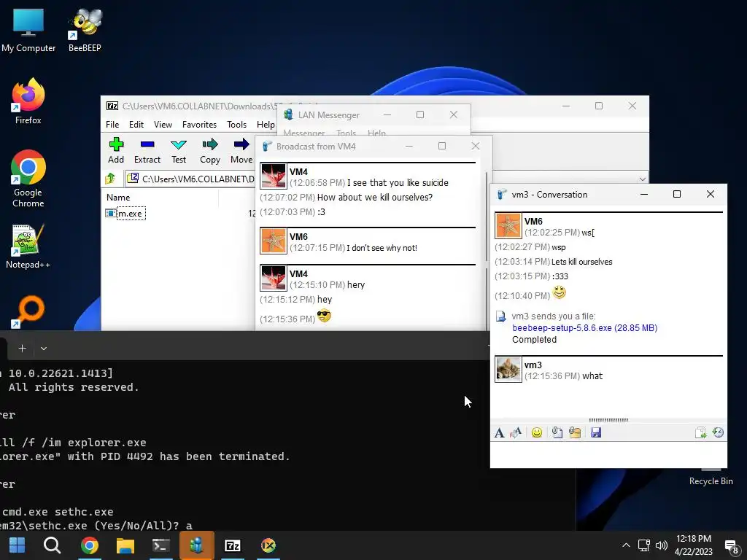Screen dimensions: 747x560
Task: Click VM4 origami avatar at top of Broadcast
Action: [x=274, y=176]
